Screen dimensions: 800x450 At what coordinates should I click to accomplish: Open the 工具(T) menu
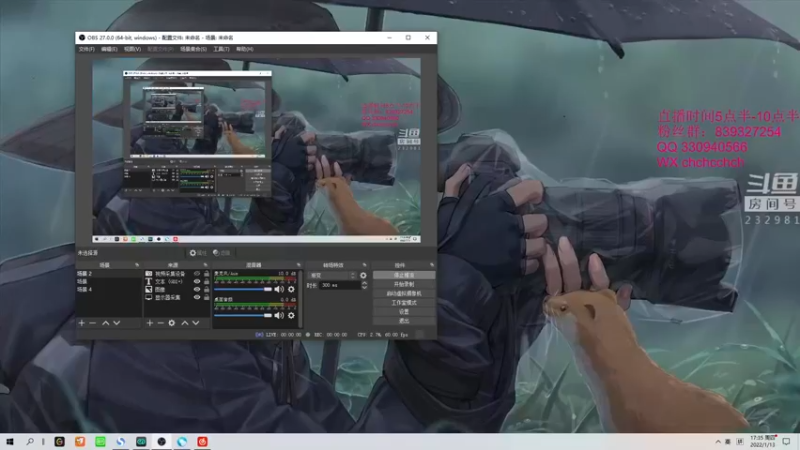pyautogui.click(x=221, y=49)
